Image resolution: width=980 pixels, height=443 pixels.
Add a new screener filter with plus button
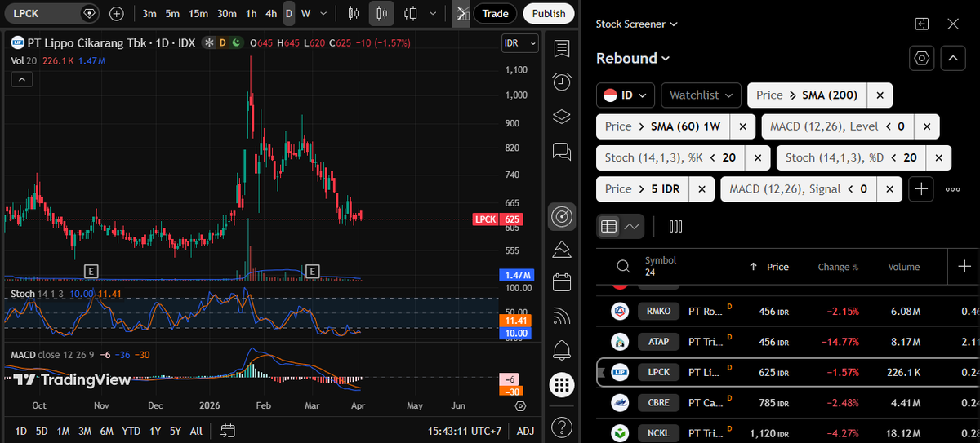921,188
